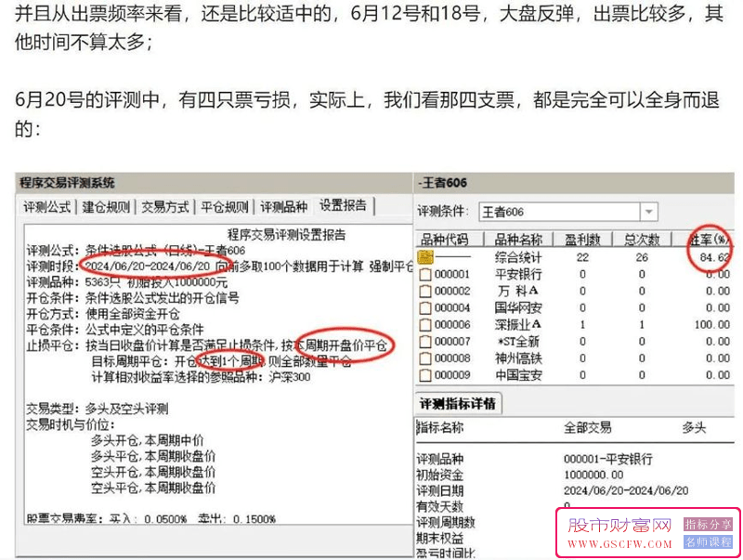Click the 100.00 win rate value
Image resolution: width=743 pixels, height=560 pixels.
(711, 324)
